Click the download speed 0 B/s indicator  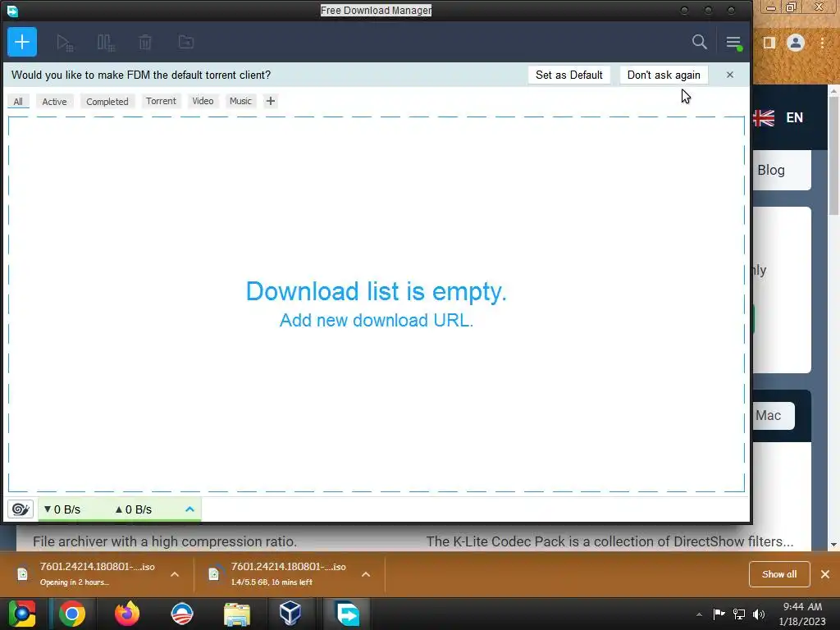62,509
